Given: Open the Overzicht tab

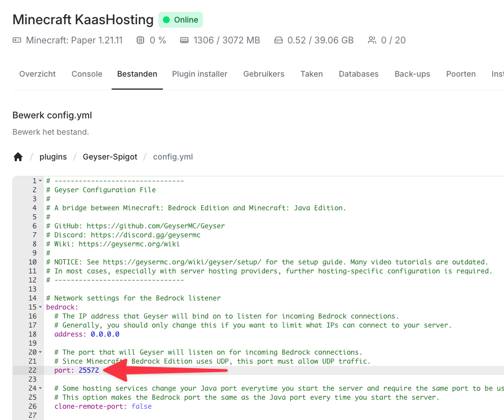Looking at the screenshot, I should click(x=37, y=74).
